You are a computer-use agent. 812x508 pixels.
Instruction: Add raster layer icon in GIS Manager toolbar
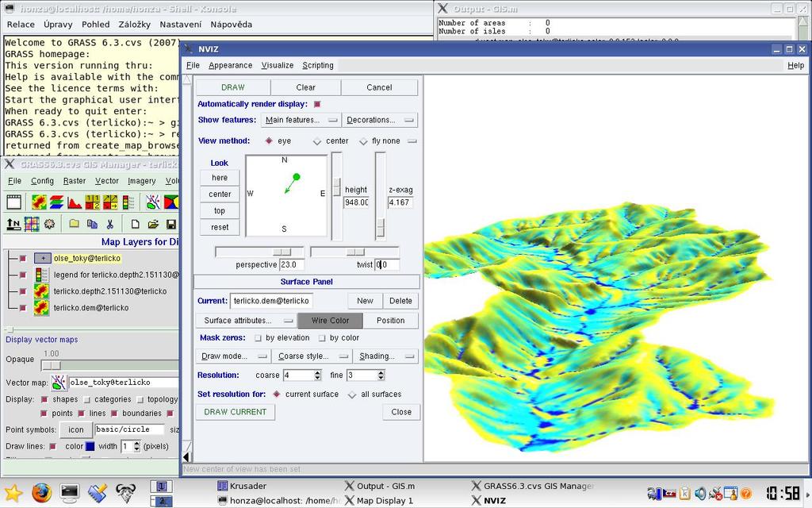click(x=39, y=202)
